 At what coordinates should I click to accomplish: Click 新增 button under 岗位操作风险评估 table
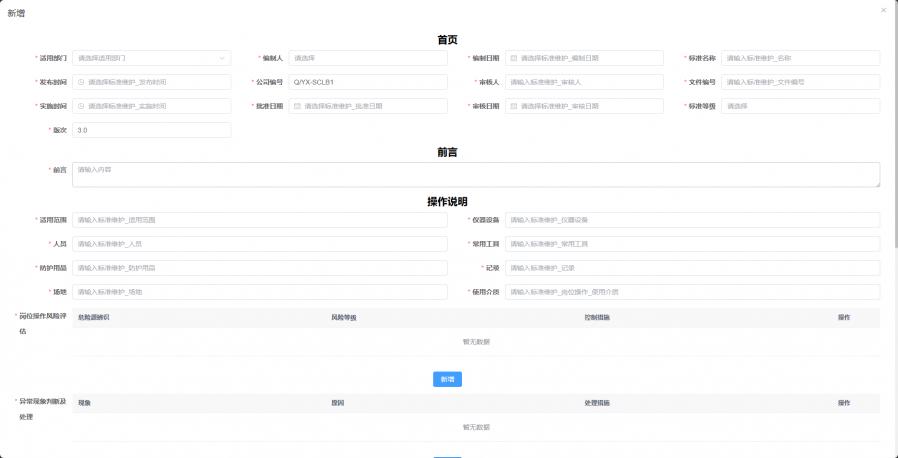tap(447, 380)
